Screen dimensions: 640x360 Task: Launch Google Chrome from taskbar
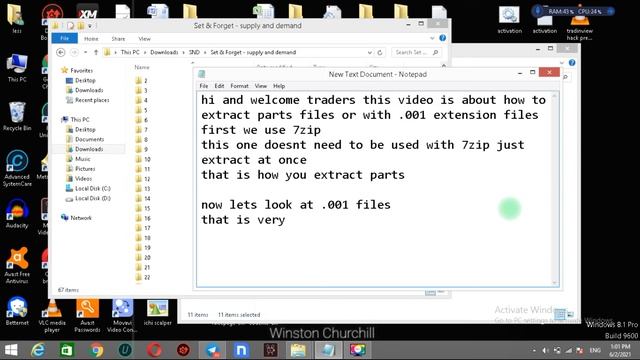click(96, 350)
